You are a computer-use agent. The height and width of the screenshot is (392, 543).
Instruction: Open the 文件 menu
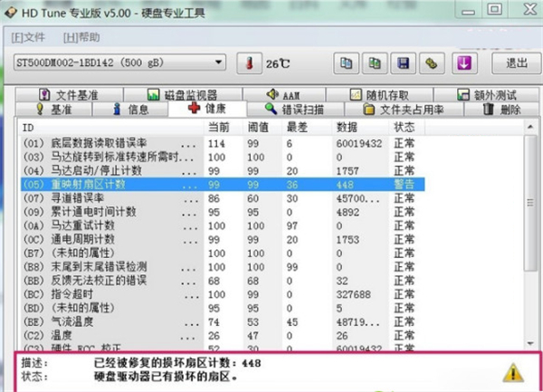click(x=29, y=37)
